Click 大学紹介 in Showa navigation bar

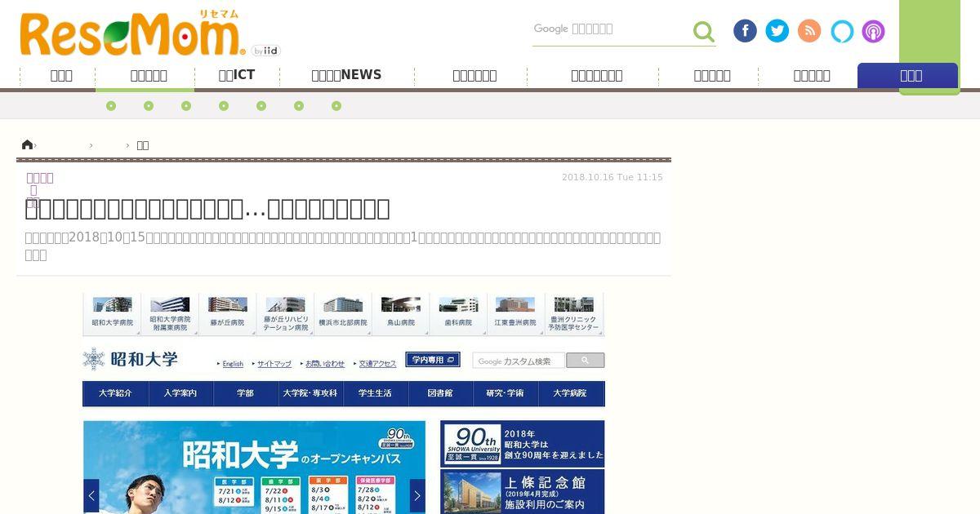(115, 393)
